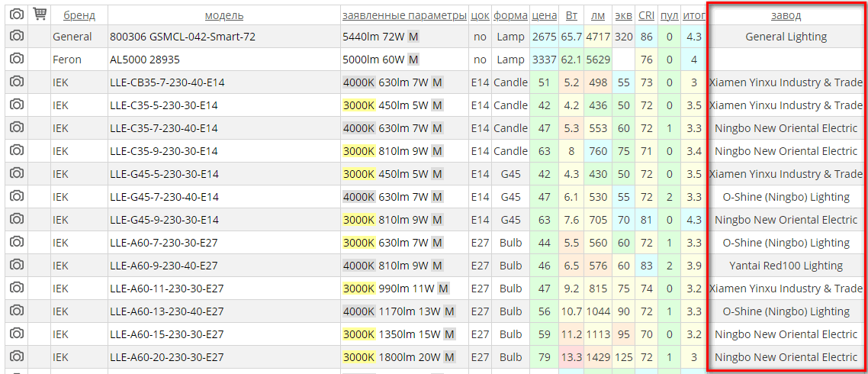The width and height of the screenshot is (868, 374).
Task: Sort table by CRI column
Action: 647,15
